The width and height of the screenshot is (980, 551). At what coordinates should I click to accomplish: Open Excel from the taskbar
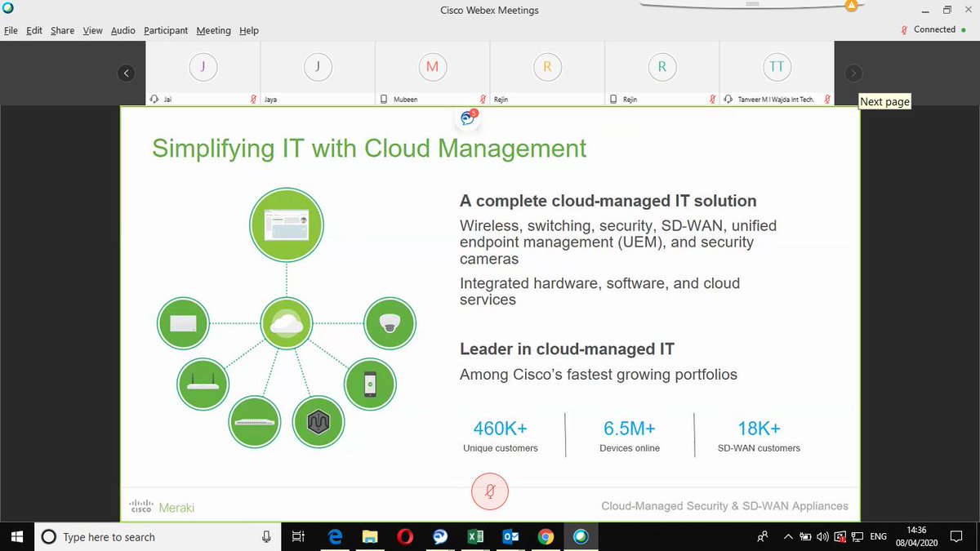[475, 536]
